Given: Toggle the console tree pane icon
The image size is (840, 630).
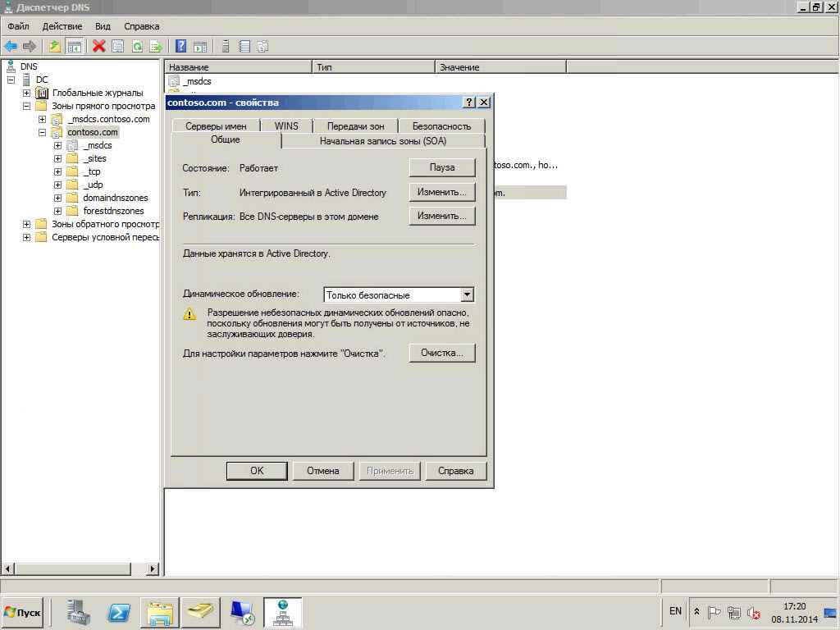Looking at the screenshot, I should click(x=74, y=47).
